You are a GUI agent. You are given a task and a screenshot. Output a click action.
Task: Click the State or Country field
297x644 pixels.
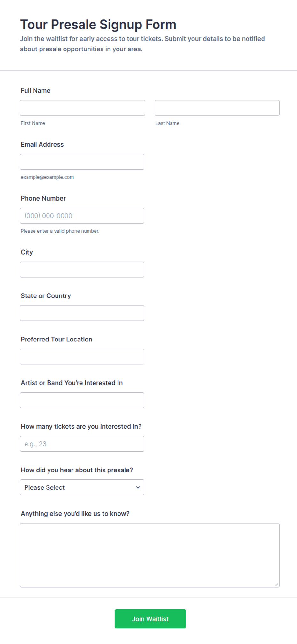(x=82, y=313)
